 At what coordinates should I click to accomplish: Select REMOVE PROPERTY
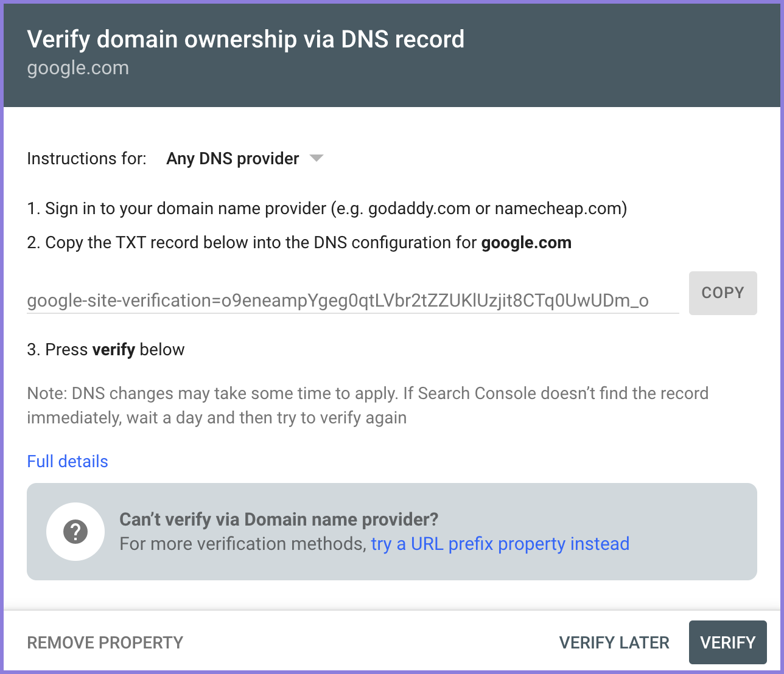coord(104,642)
